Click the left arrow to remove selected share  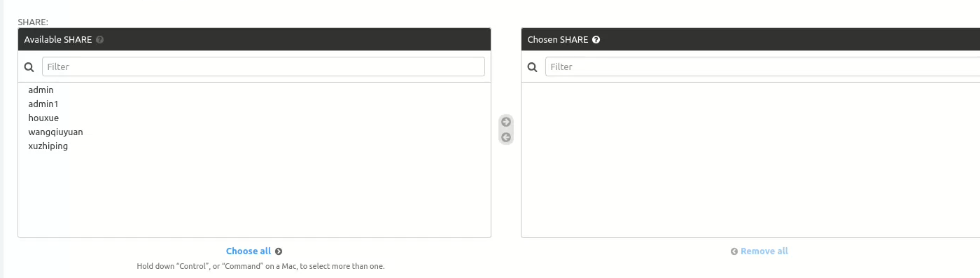pos(506,137)
